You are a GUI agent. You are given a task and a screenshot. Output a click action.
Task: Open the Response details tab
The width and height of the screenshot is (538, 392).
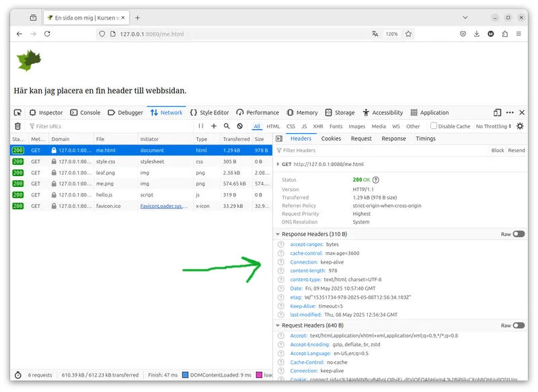pyautogui.click(x=393, y=139)
